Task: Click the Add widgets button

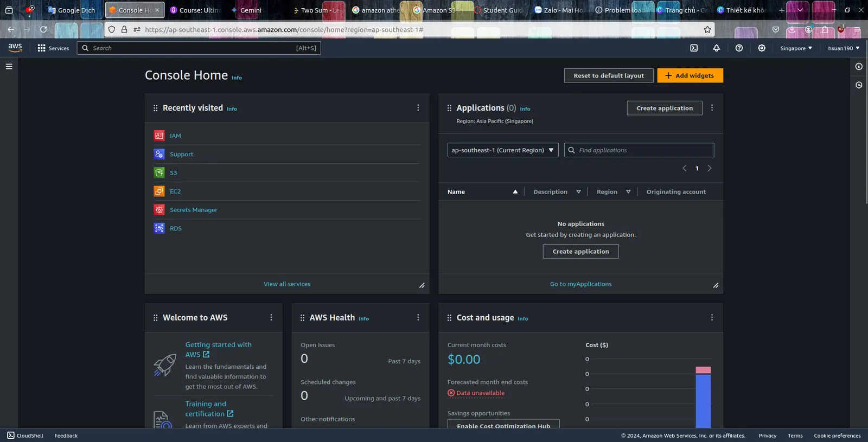Action: point(690,76)
